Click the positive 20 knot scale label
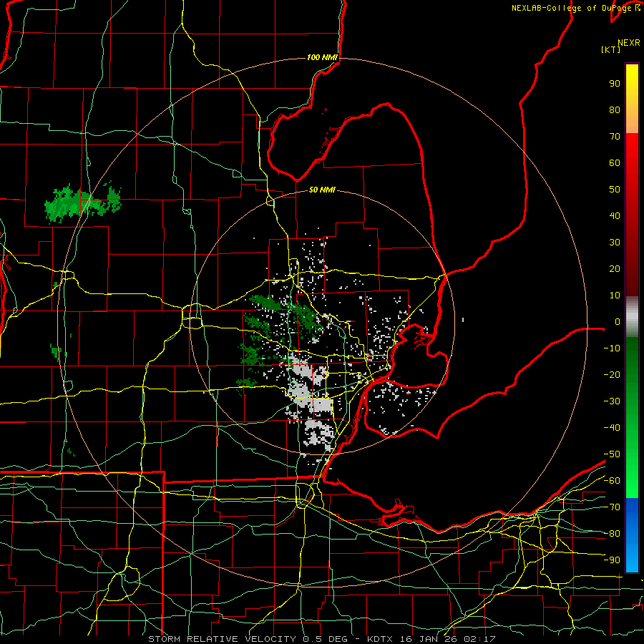Image resolution: width=644 pixels, height=644 pixels. coord(615,269)
